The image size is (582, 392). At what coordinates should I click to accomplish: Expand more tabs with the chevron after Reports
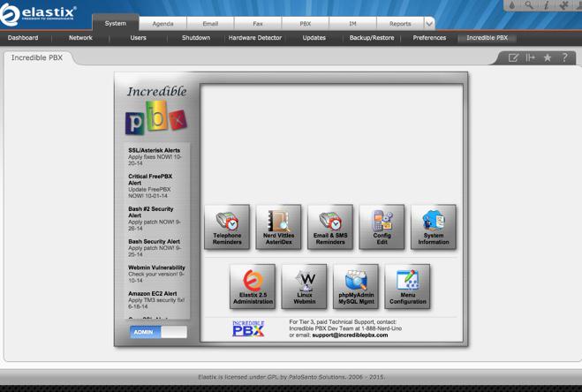pyautogui.click(x=429, y=24)
